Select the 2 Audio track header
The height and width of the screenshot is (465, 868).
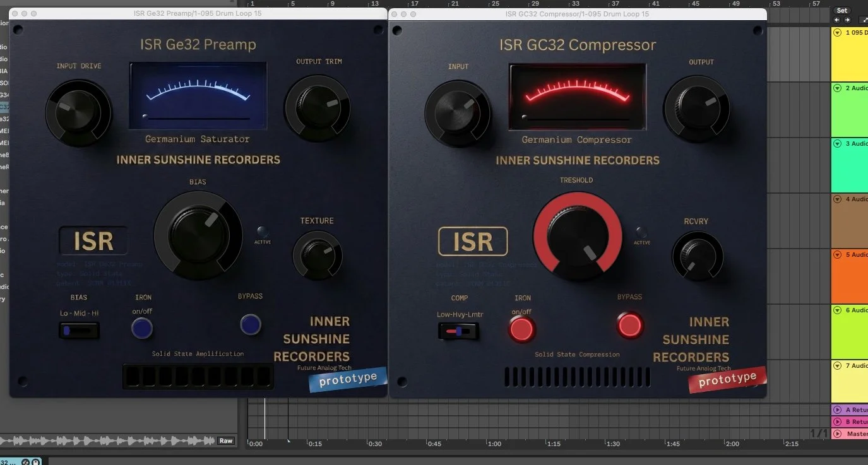tap(850, 109)
